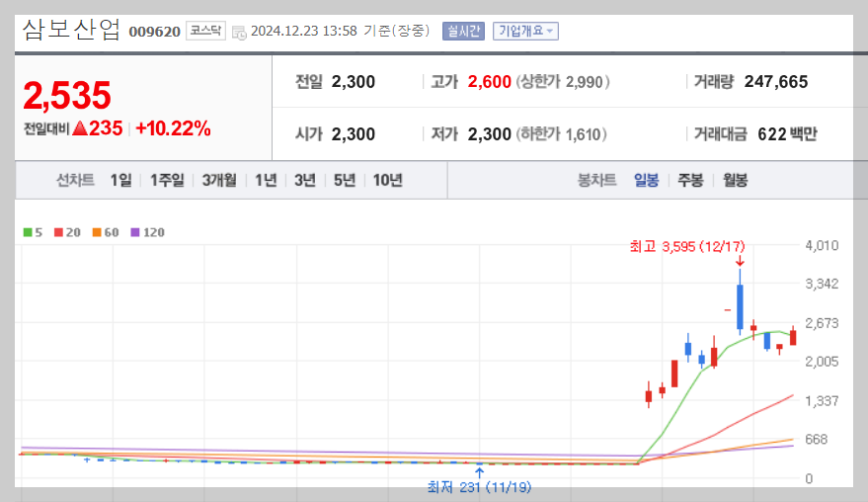Select the 1일 line chart tab
Image resolution: width=868 pixels, height=502 pixels.
(x=120, y=180)
